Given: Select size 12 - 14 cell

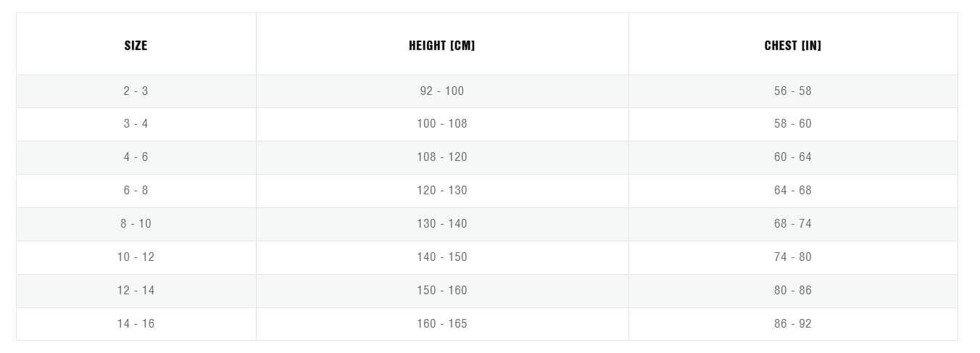Looking at the screenshot, I should 136,290.
